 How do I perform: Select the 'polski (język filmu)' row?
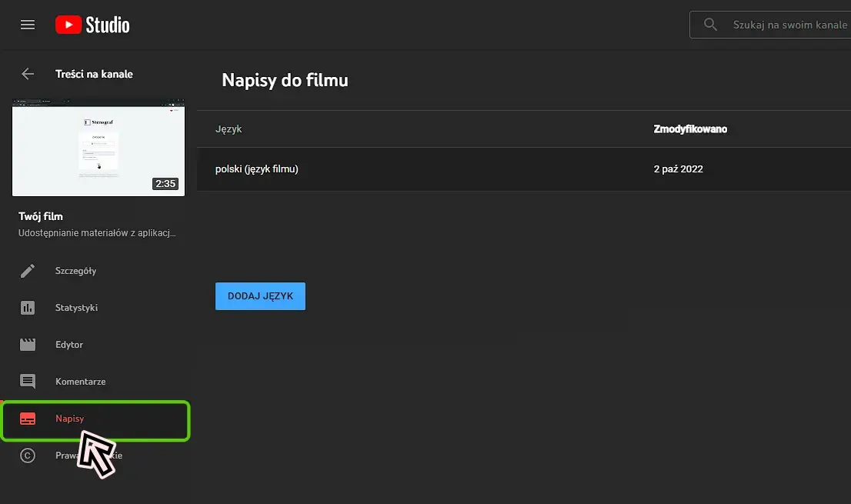pyautogui.click(x=524, y=169)
